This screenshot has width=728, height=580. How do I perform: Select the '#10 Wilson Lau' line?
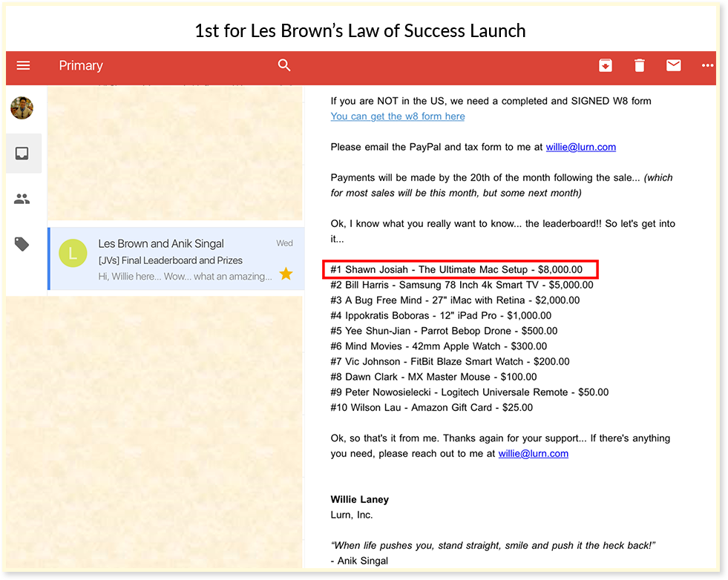point(432,407)
